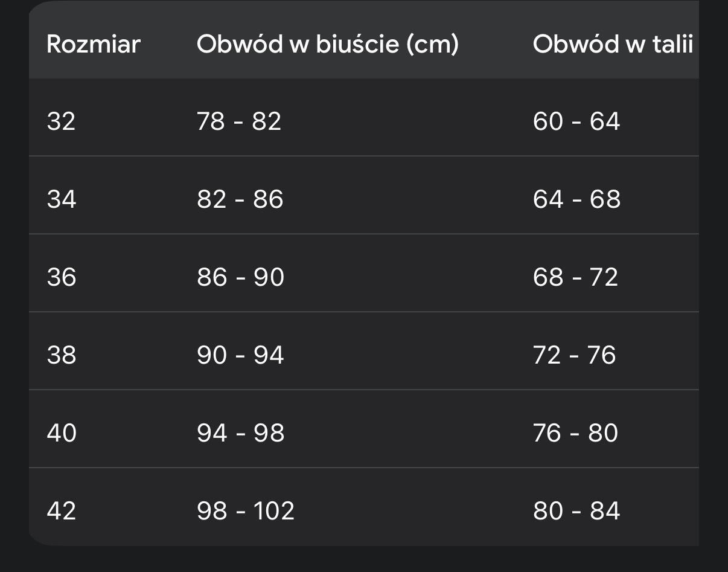Screen dimensions: 728x572
Task: Click size 32 in the Rozmiar column
Action: point(61,121)
